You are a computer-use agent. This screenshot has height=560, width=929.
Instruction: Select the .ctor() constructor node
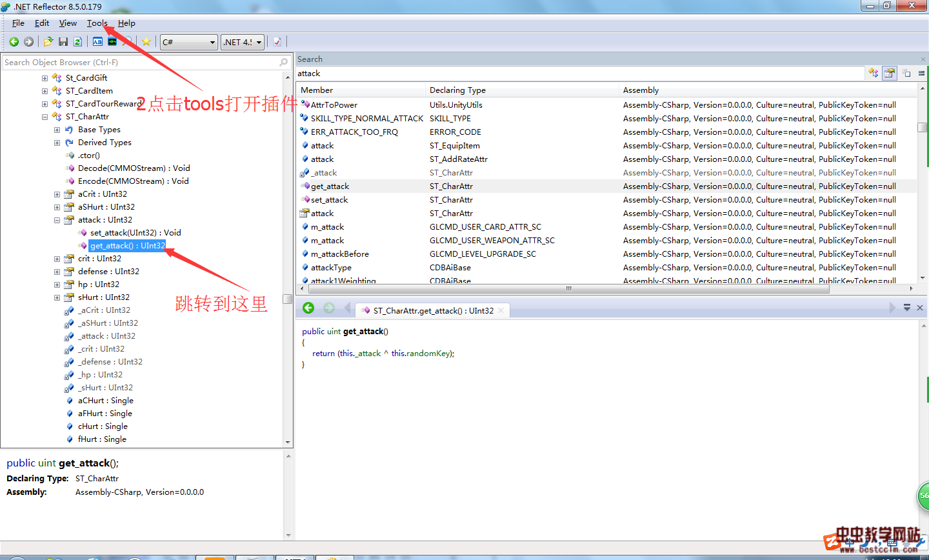(x=89, y=155)
